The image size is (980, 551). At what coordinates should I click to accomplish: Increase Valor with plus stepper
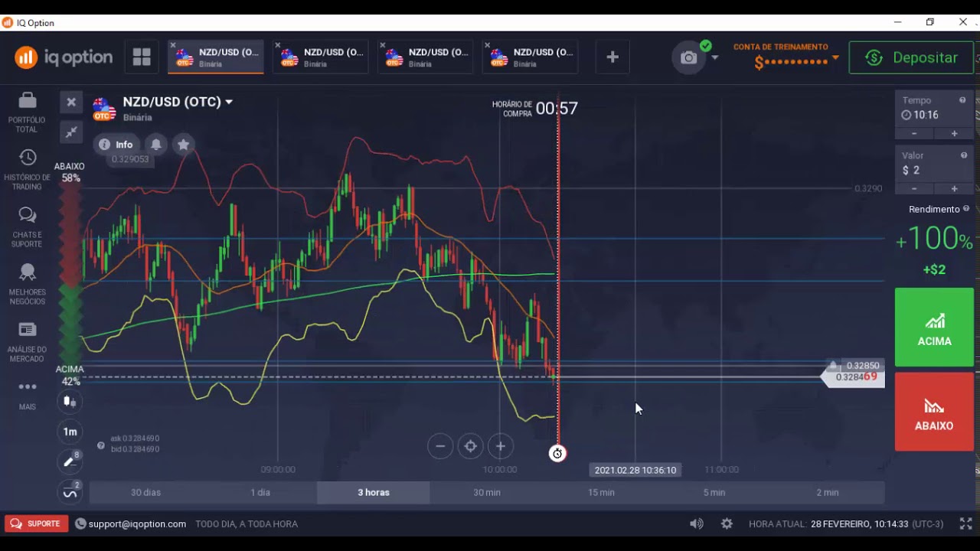[954, 188]
